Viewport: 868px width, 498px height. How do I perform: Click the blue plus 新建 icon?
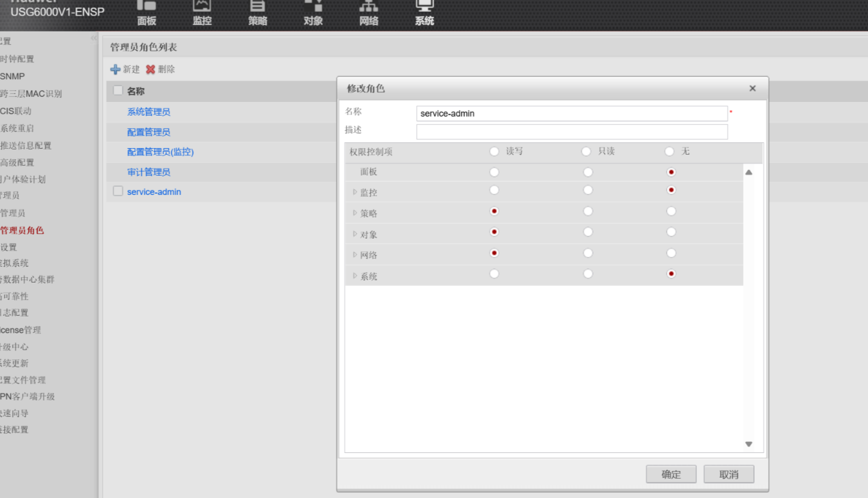(116, 69)
